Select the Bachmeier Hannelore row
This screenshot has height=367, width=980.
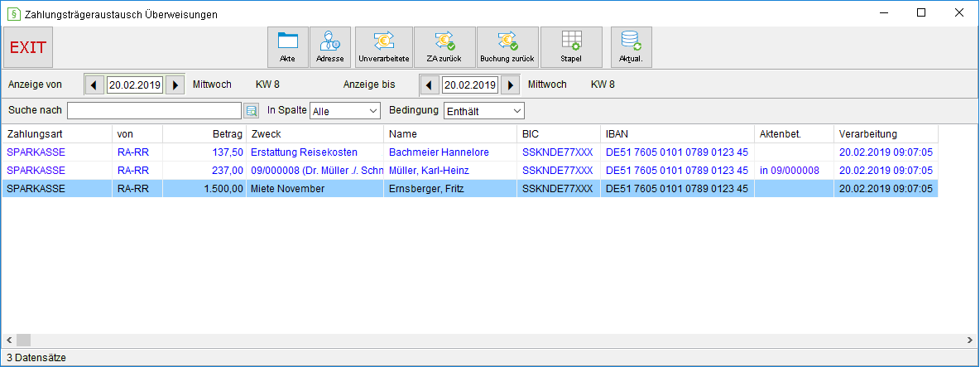pyautogui.click(x=470, y=152)
